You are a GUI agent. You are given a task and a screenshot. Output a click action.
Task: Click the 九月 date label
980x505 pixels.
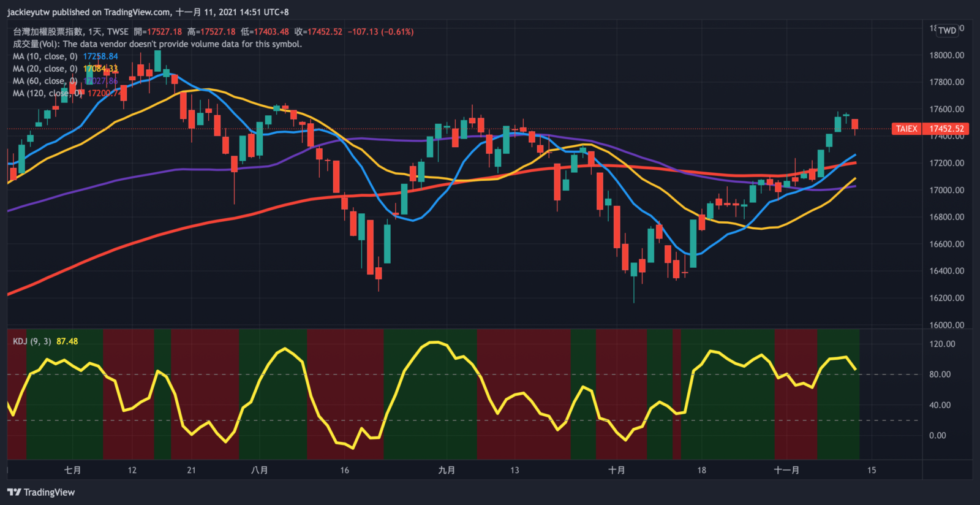447,470
